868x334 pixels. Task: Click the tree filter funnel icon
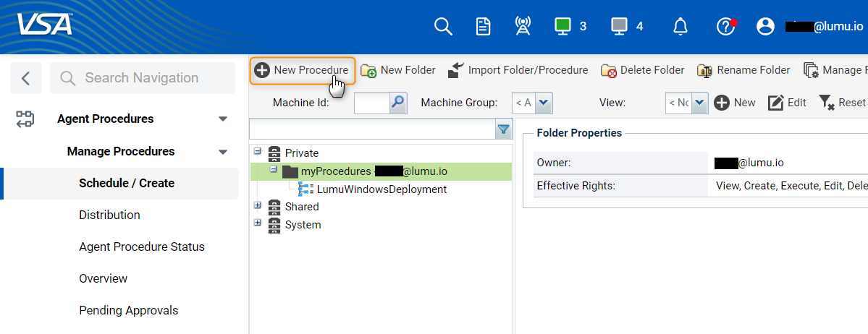click(503, 129)
